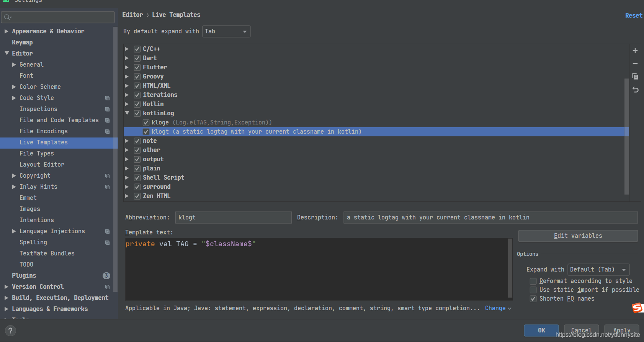Screen dimensions: 644x342
Task: Toggle the C/C++ template group checkbox
Action: (x=137, y=49)
